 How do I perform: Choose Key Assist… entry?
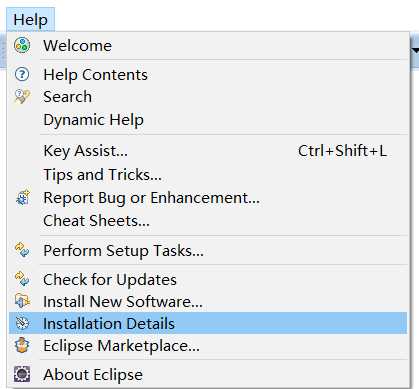(85, 151)
